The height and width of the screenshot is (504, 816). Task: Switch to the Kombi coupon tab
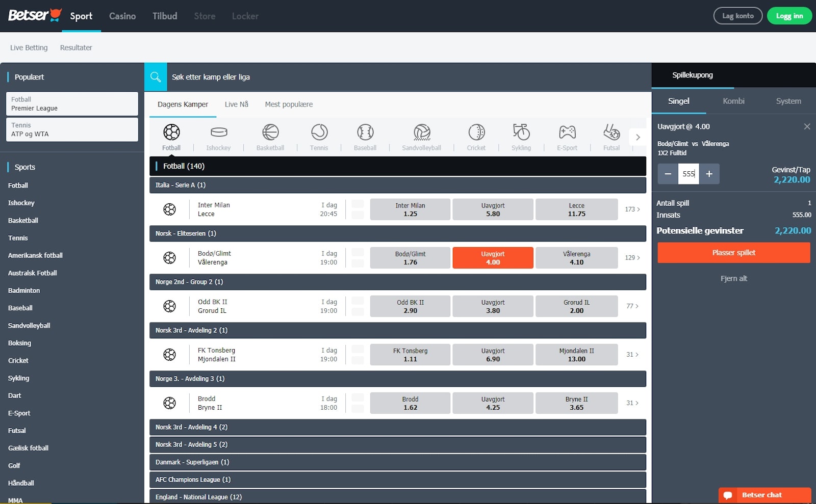pos(733,101)
